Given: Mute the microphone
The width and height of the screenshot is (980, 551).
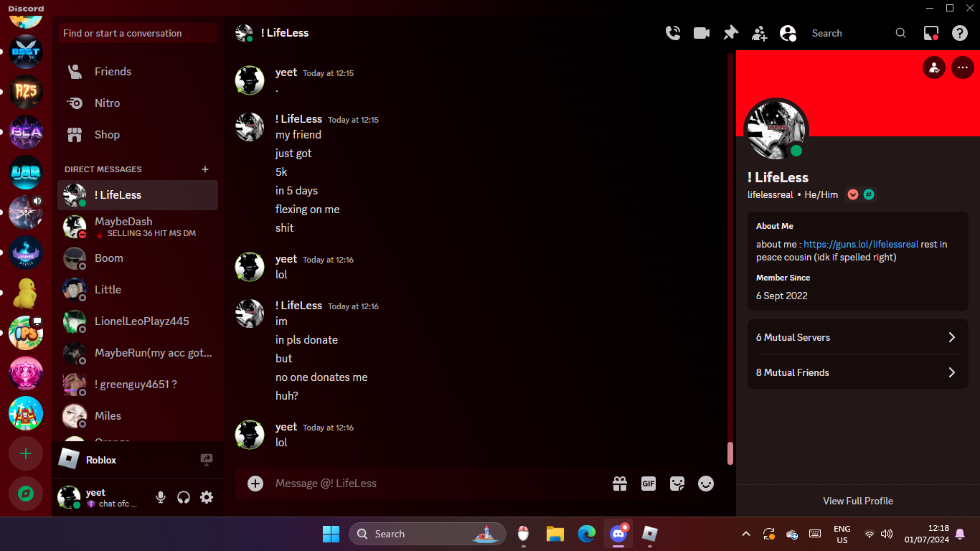Looking at the screenshot, I should 161,497.
